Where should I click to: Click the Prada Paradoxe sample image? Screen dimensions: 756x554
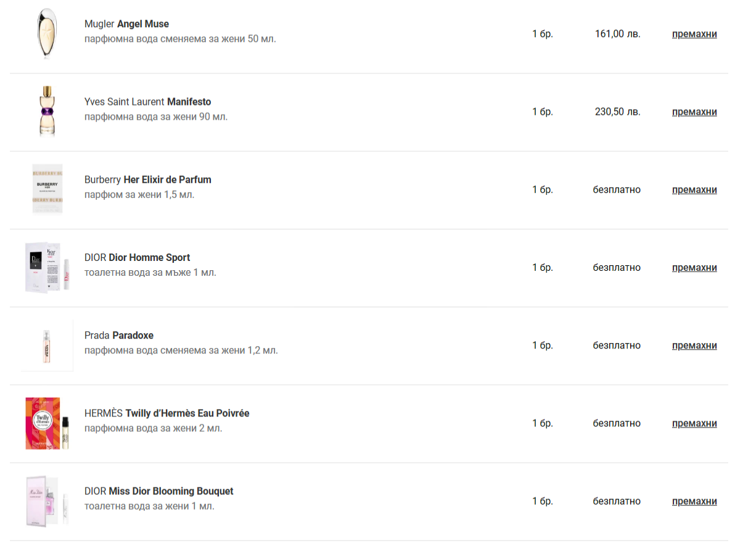[47, 345]
